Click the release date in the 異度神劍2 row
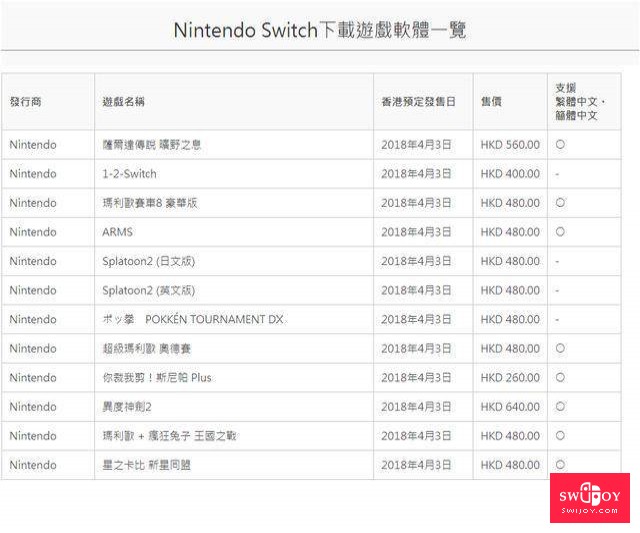 [416, 407]
